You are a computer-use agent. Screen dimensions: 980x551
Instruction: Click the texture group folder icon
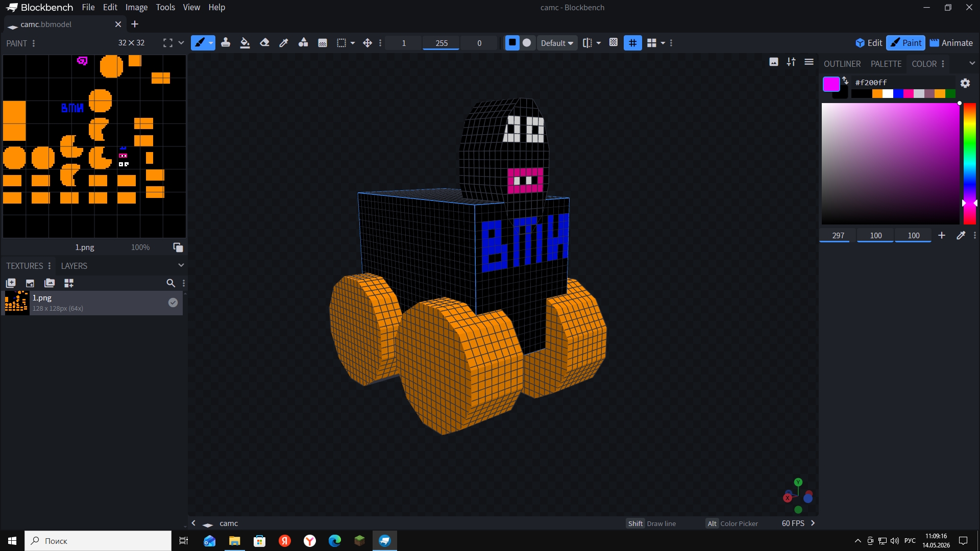50,283
